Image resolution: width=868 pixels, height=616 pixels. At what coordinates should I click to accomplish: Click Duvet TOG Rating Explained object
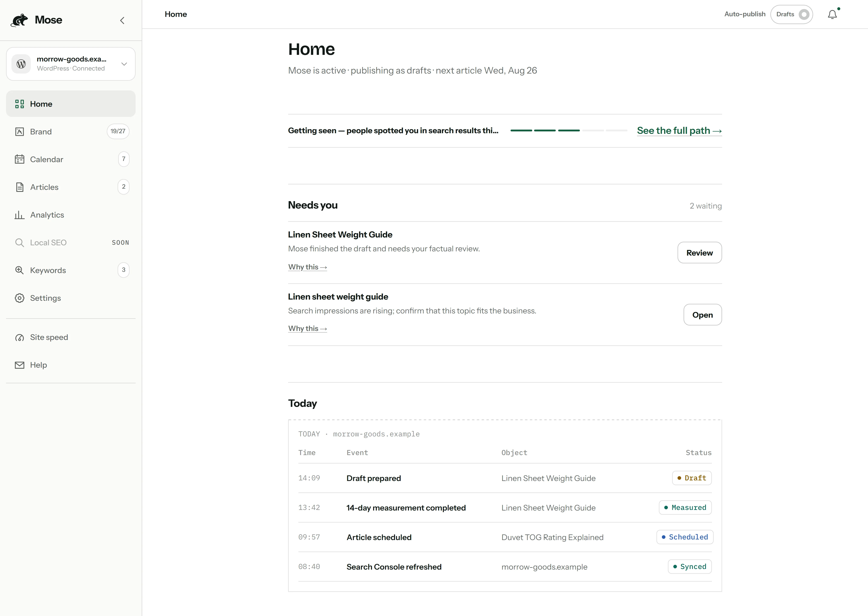pos(552,537)
